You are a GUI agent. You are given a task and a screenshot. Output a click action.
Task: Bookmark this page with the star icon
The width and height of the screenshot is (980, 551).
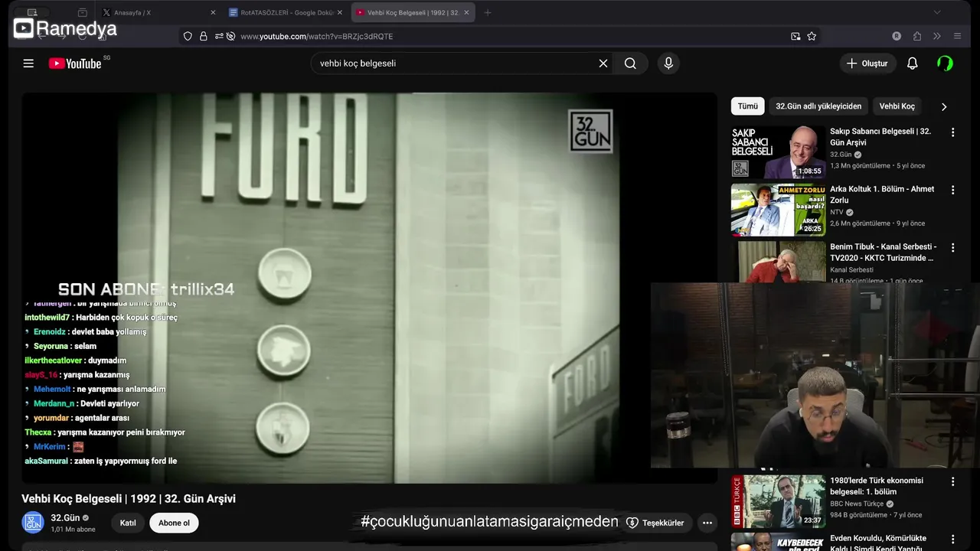click(812, 36)
